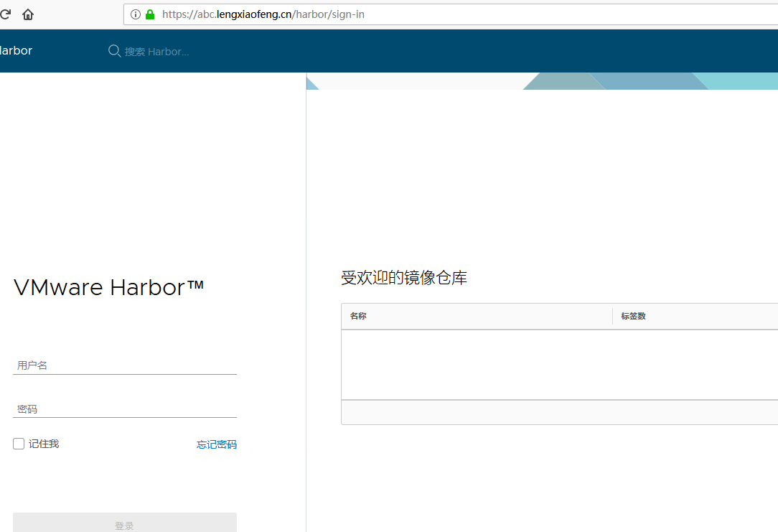The width and height of the screenshot is (778, 532).
Task: Click the 受欢迎的镜像仓库 heading
Action: click(404, 278)
